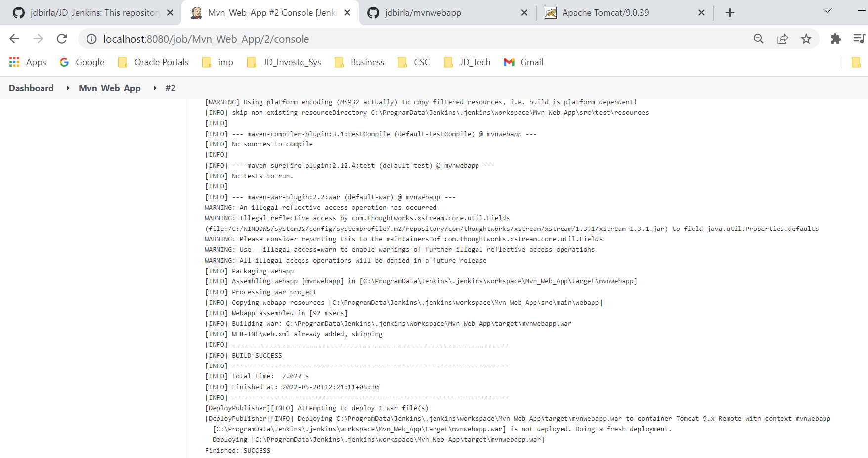This screenshot has height=458, width=868.
Task: Click the 'Total time: 7.027 s' line
Action: tap(257, 376)
